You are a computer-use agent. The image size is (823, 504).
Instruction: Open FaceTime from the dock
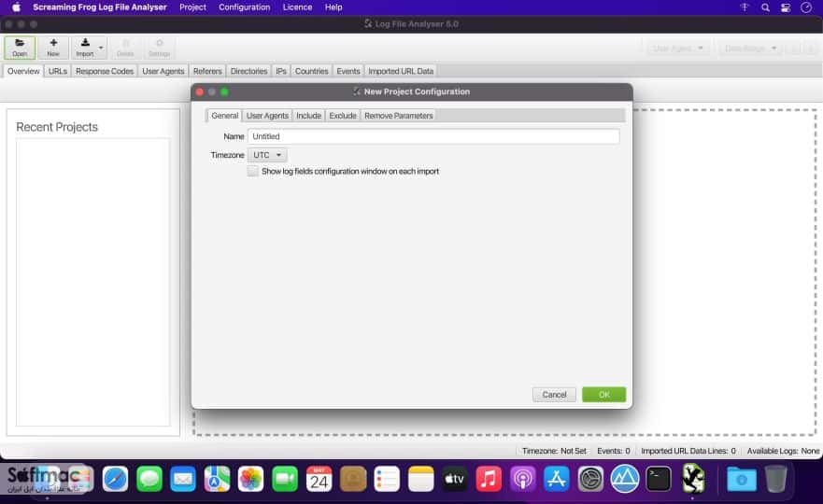point(285,479)
